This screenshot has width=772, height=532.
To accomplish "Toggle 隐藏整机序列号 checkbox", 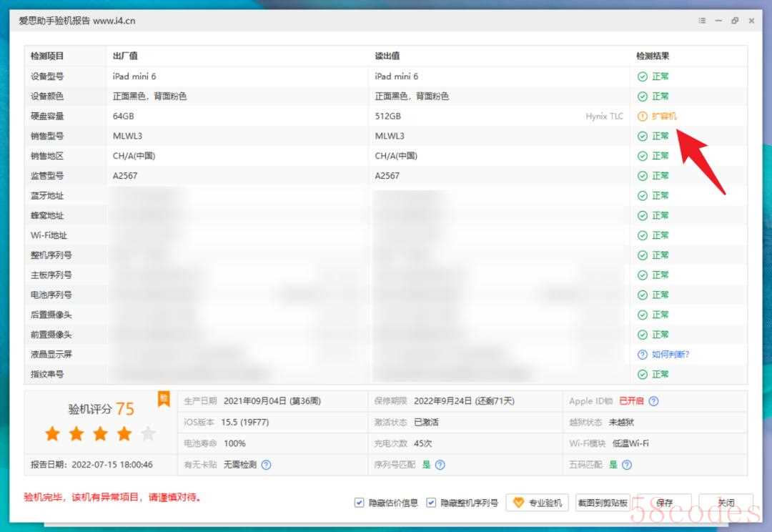I will (x=431, y=503).
